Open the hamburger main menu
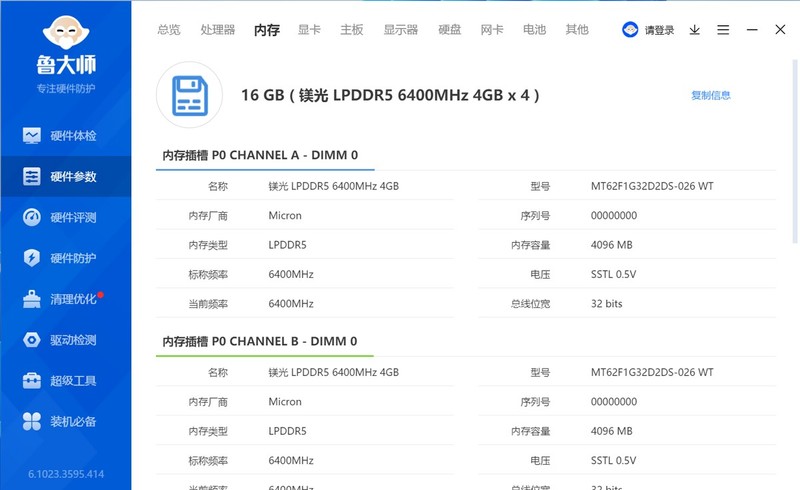The width and height of the screenshot is (800, 490). (723, 30)
